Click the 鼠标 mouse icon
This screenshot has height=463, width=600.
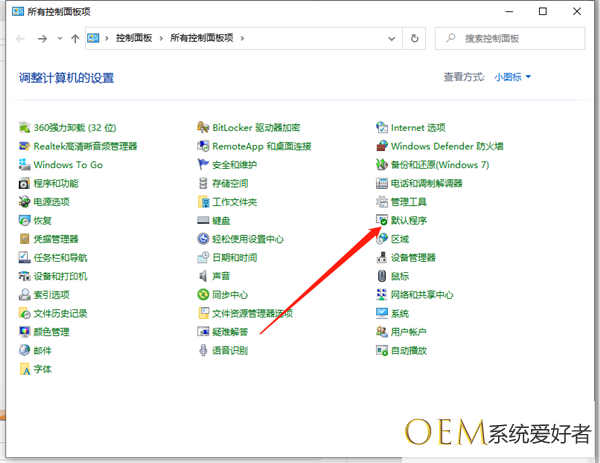[382, 276]
